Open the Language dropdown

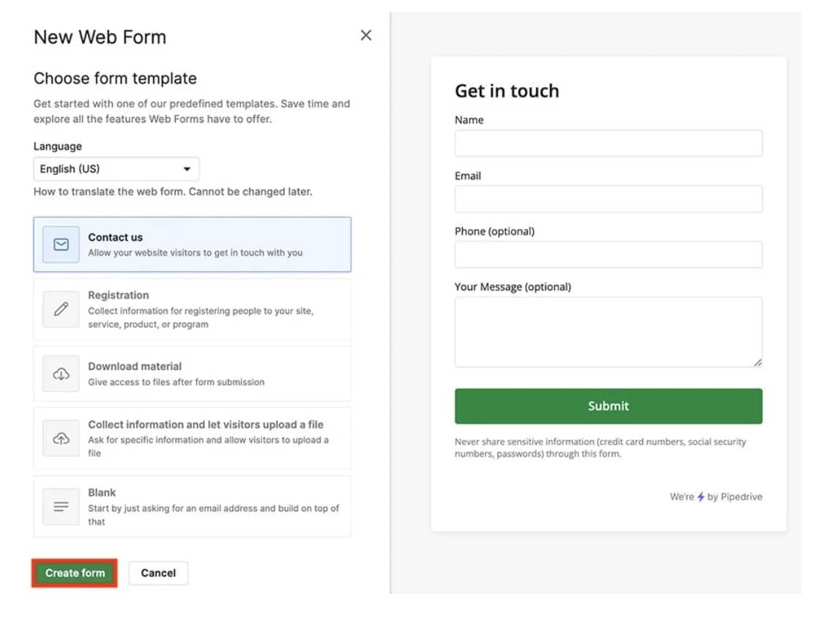click(x=116, y=169)
